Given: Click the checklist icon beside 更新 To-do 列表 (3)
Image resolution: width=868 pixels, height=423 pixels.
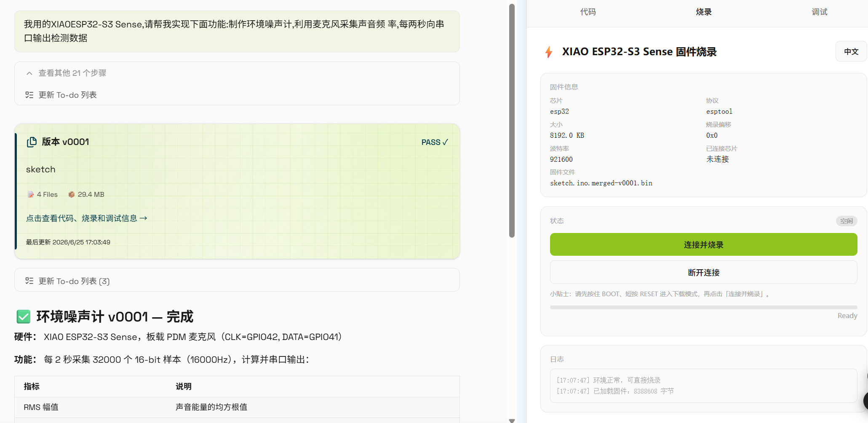Looking at the screenshot, I should 29,281.
